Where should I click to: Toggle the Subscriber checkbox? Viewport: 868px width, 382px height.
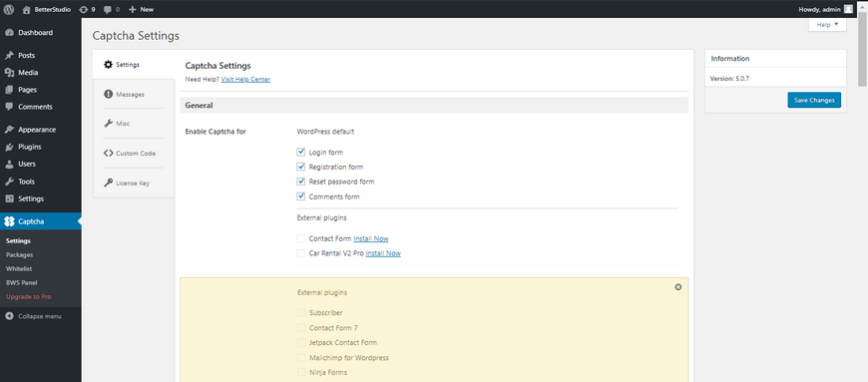301,313
